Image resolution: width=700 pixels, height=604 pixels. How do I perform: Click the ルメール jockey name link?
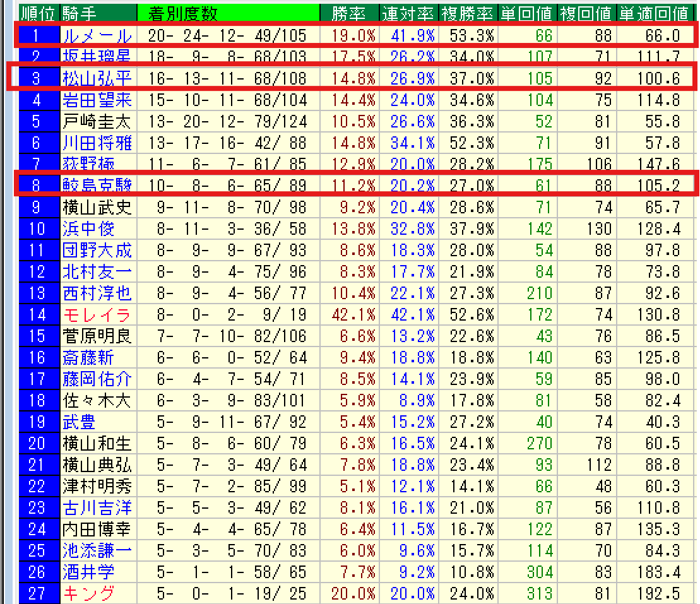(x=97, y=36)
